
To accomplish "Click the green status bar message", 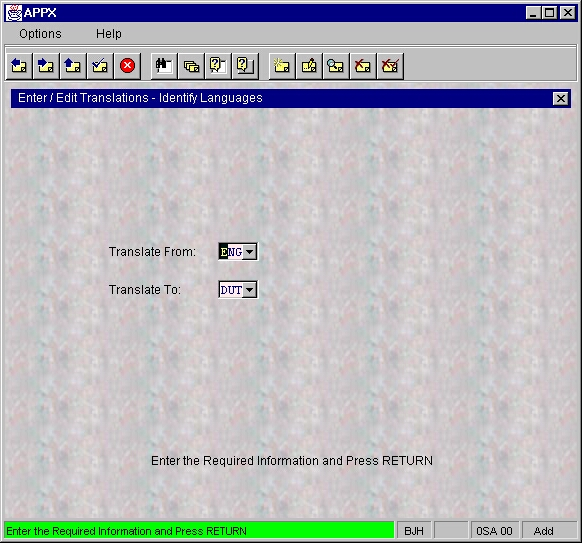I will click(x=199, y=531).
